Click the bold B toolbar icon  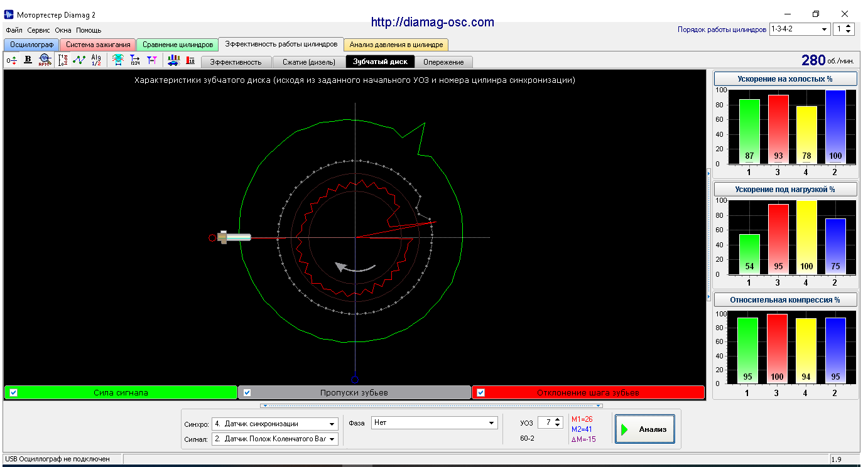(x=28, y=60)
